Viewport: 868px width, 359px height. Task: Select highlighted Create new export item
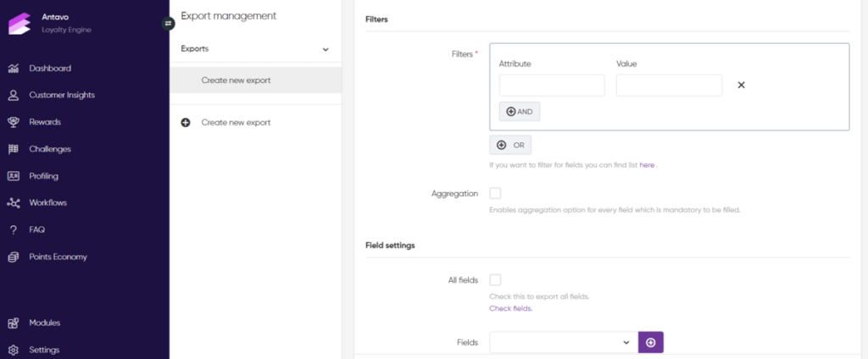(x=256, y=80)
